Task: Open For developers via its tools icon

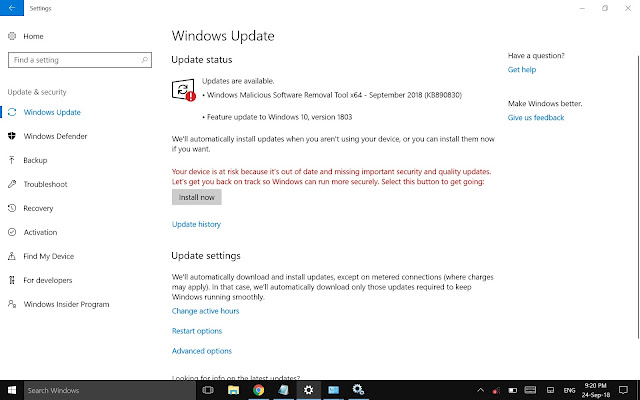Action: click(x=12, y=280)
